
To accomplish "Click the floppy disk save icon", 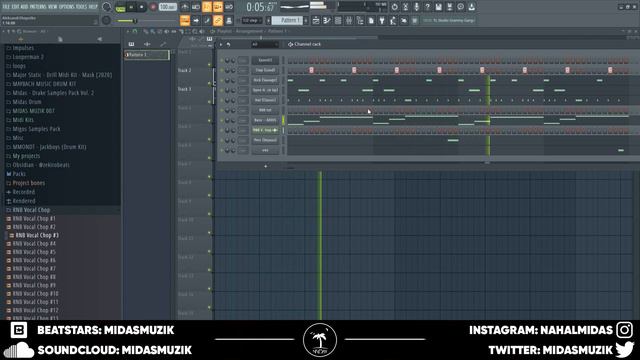I will (x=438, y=7).
